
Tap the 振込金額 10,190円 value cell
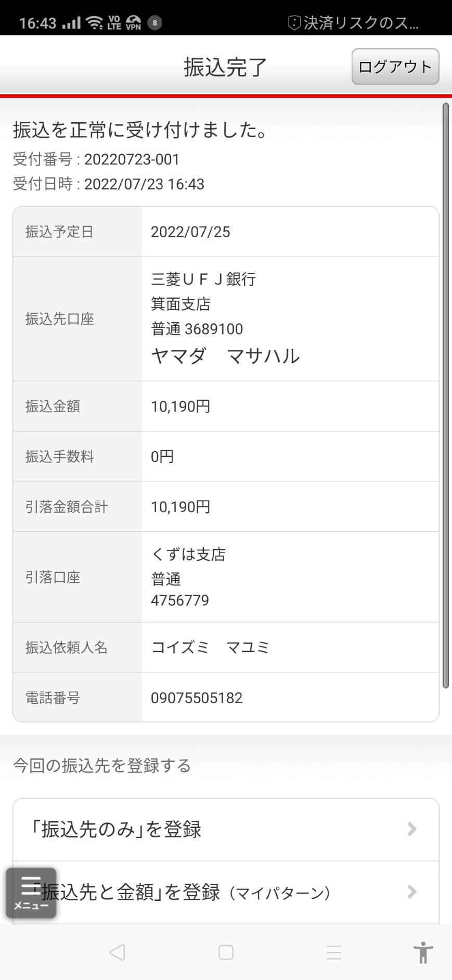coord(290,406)
